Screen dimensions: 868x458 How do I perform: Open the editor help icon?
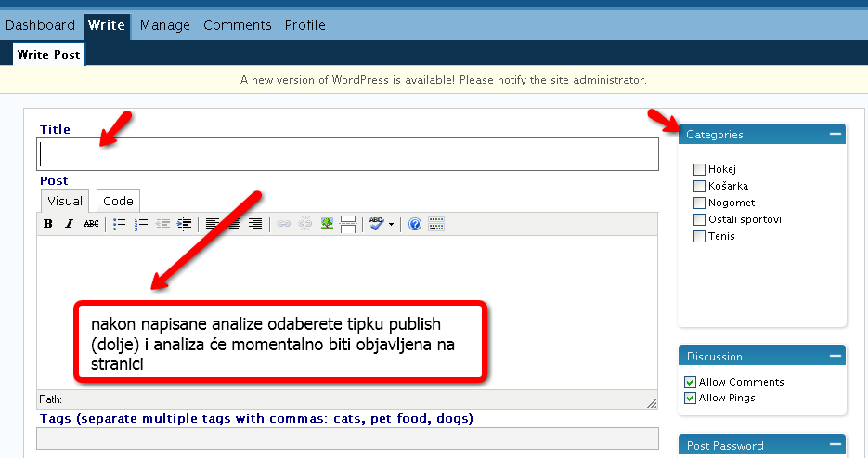point(415,224)
